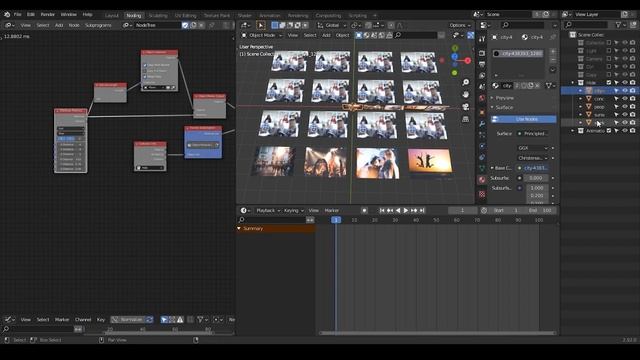Toggle snapping magnet in the viewport header

369,25
